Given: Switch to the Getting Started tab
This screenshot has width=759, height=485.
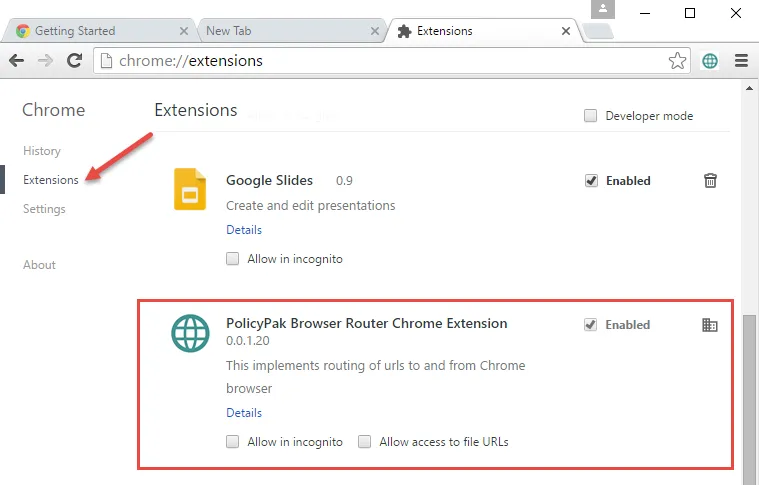Looking at the screenshot, I should [x=95, y=31].
